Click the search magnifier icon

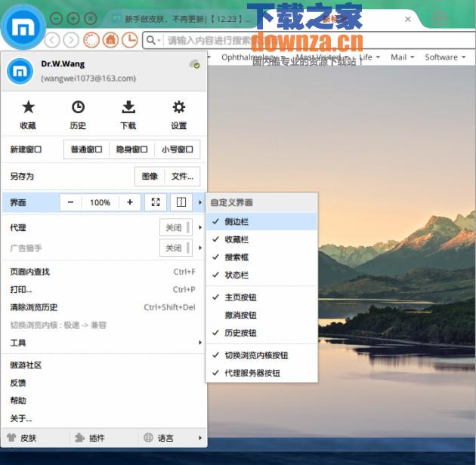pos(150,40)
